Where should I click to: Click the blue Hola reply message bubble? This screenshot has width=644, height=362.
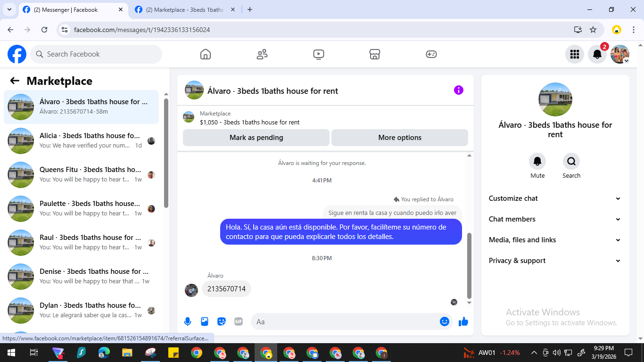[341, 231]
